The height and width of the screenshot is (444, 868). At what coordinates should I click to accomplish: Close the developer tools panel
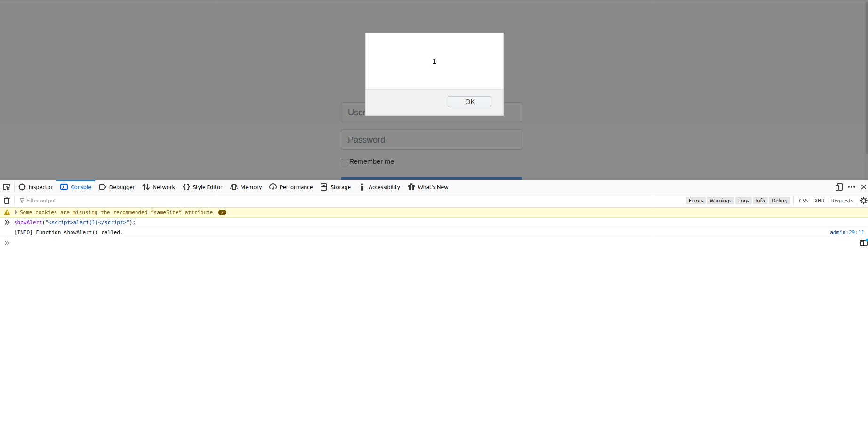(x=863, y=187)
